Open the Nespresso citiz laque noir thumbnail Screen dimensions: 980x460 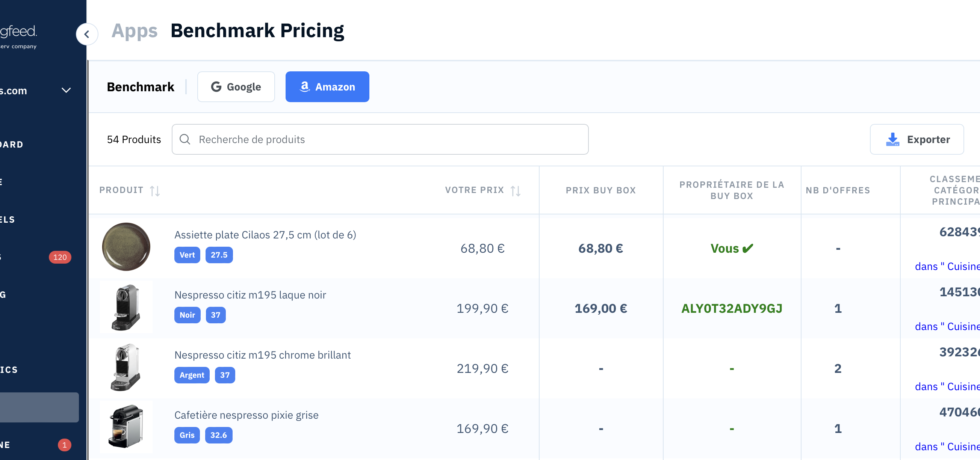[x=126, y=307]
